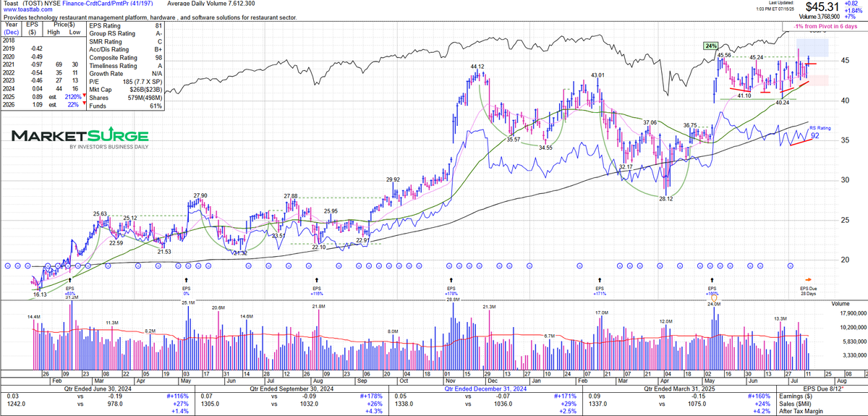Click the 16.13 price low label
Screen dimensions: 868x416
click(39, 295)
